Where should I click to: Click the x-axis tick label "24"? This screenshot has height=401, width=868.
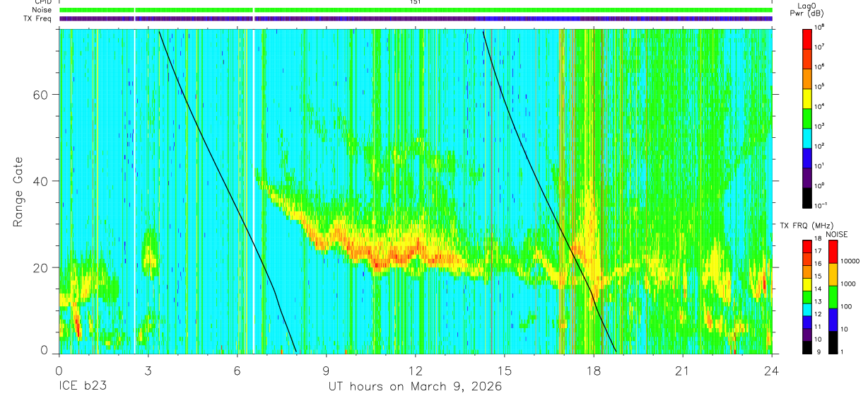point(772,371)
